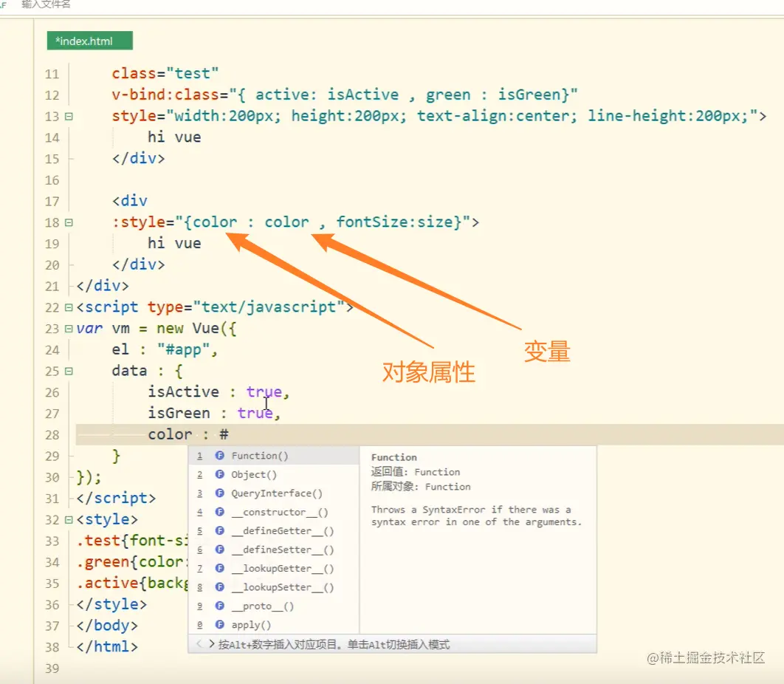Click function icon beside Function() suggestion
Viewport: 784px width, 684px height.
pos(219,455)
